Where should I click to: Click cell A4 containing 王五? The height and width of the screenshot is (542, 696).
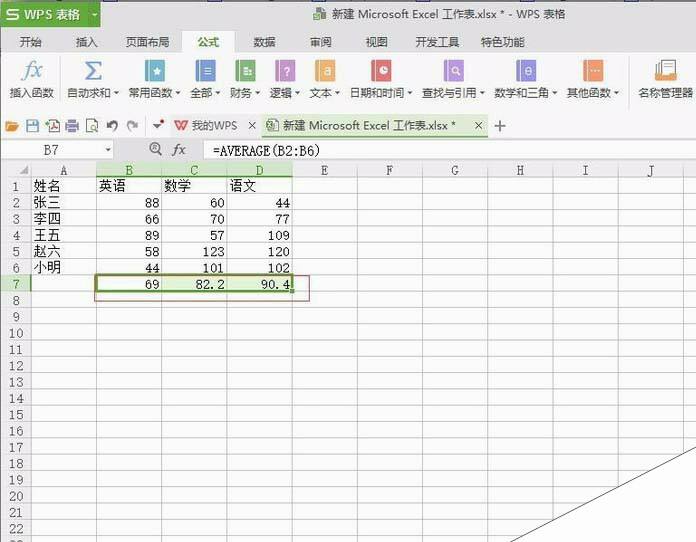(63, 235)
